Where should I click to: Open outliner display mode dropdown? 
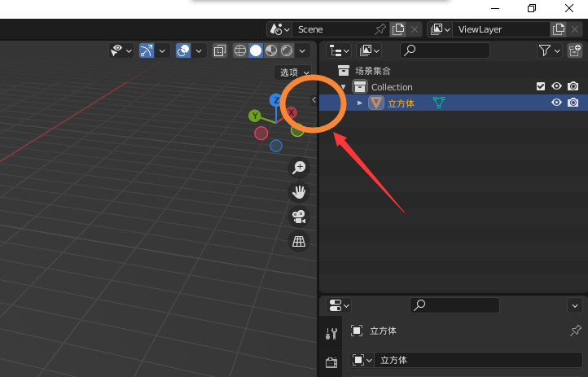pyautogui.click(x=369, y=50)
